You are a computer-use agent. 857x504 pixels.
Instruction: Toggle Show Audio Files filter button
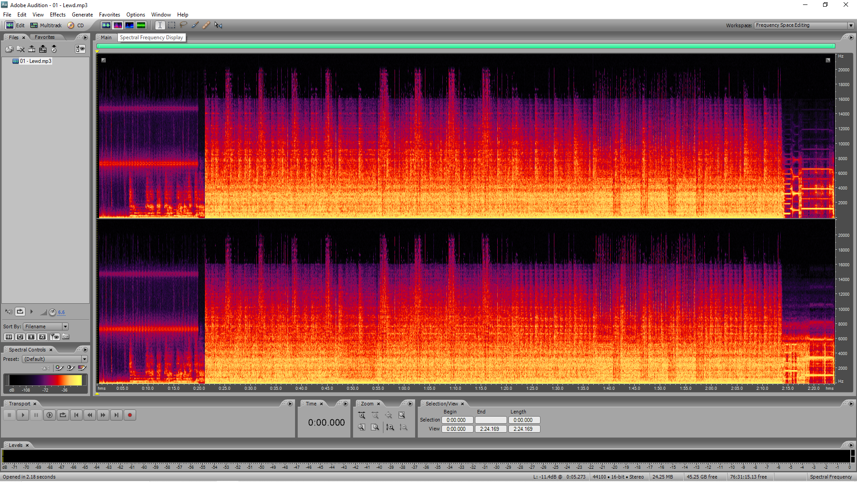click(x=8, y=337)
